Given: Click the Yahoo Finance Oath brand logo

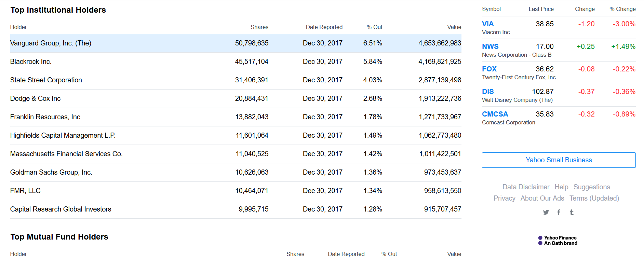Looking at the screenshot, I should tap(558, 241).
